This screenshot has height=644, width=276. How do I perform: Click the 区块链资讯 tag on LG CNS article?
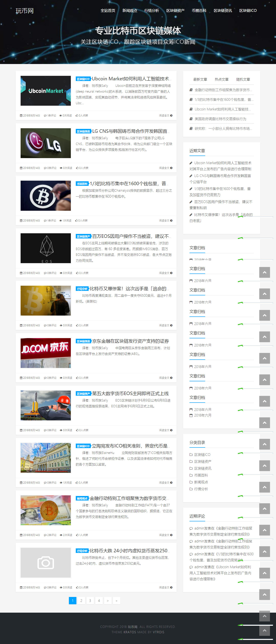coord(83,131)
